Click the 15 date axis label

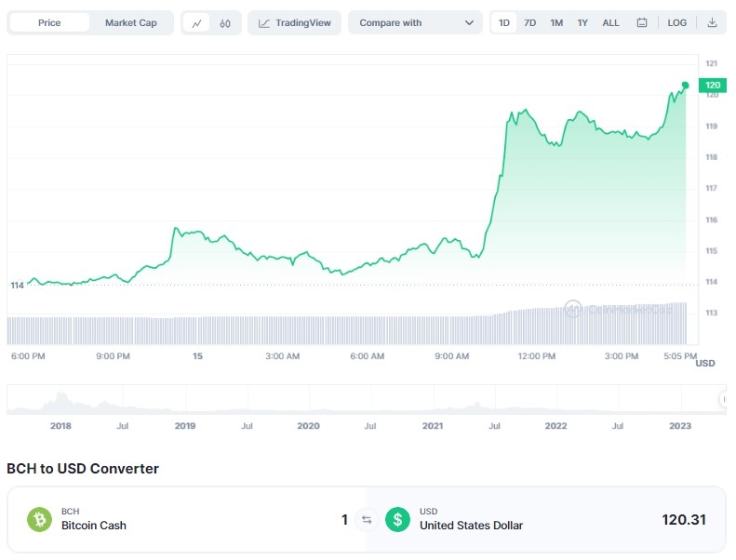tap(197, 356)
